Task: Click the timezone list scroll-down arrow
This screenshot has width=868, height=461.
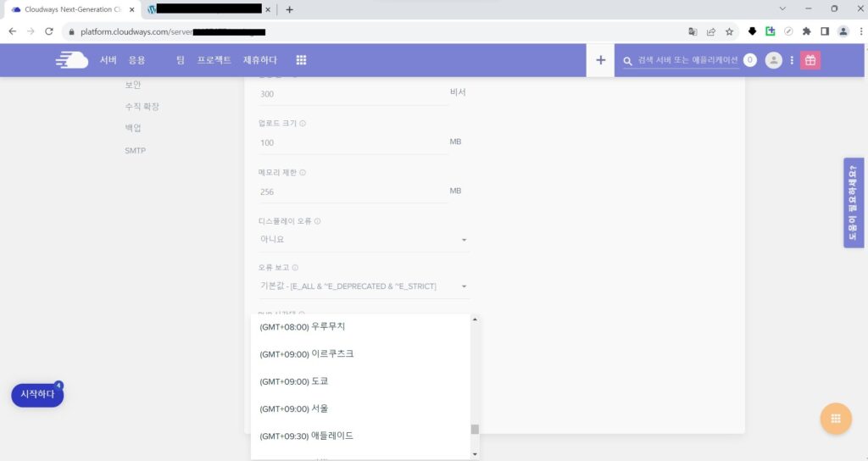Action: pos(475,454)
